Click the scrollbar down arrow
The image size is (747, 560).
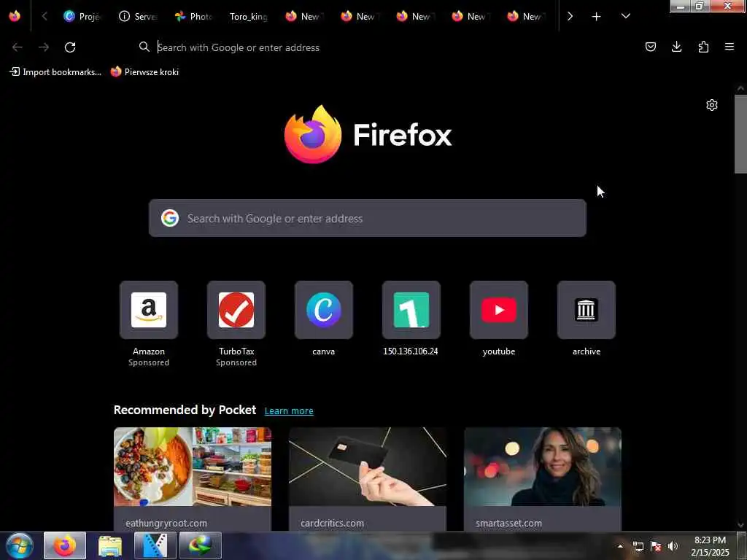click(740, 525)
